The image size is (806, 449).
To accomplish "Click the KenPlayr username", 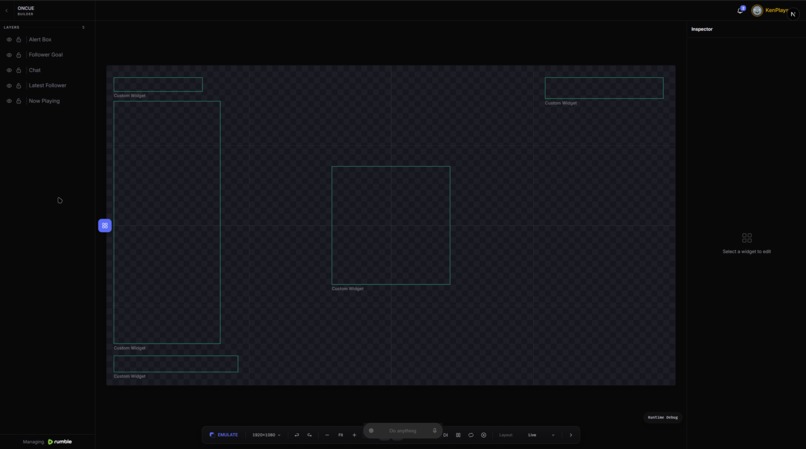I will click(776, 10).
